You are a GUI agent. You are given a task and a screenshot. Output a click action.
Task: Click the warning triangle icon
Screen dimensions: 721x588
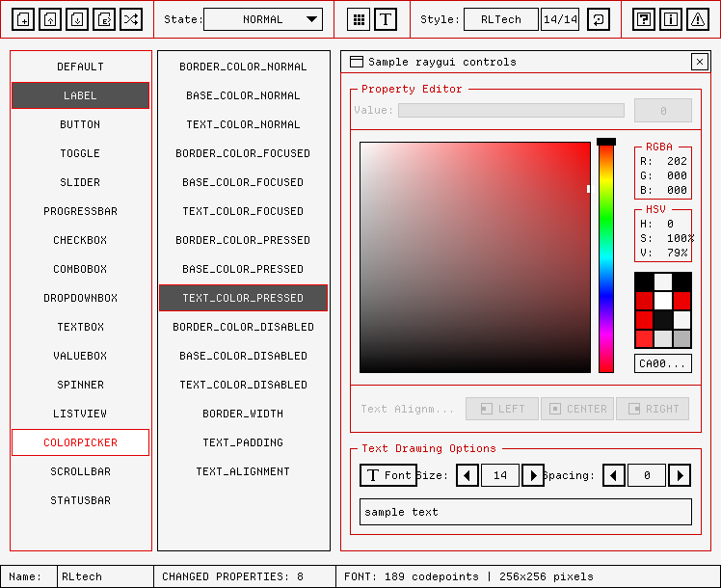coord(698,19)
